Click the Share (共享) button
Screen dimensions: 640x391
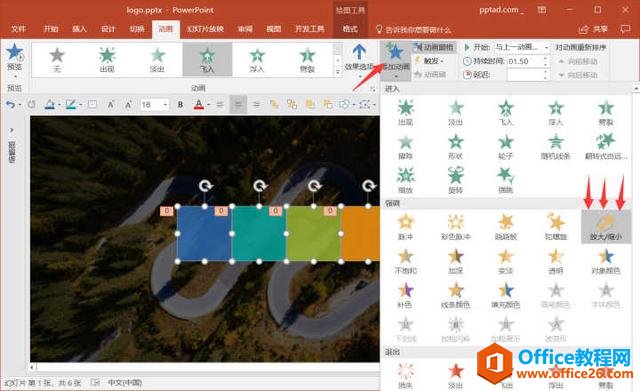(594, 29)
